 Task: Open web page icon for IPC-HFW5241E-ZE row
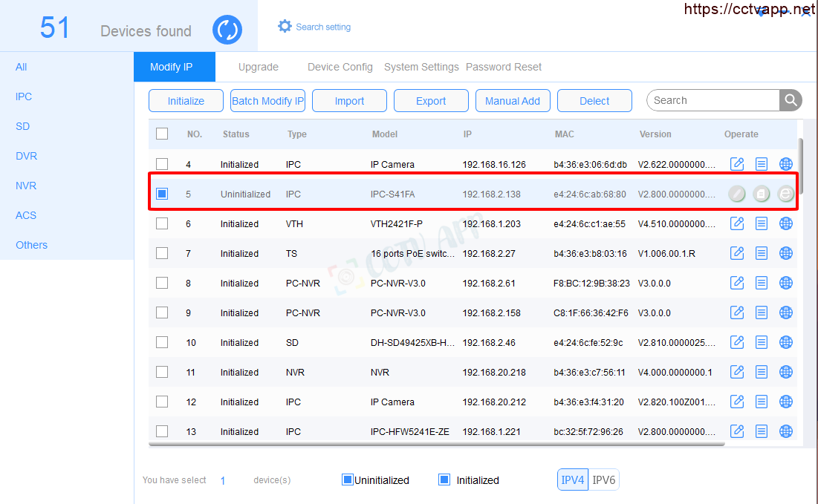pyautogui.click(x=785, y=431)
